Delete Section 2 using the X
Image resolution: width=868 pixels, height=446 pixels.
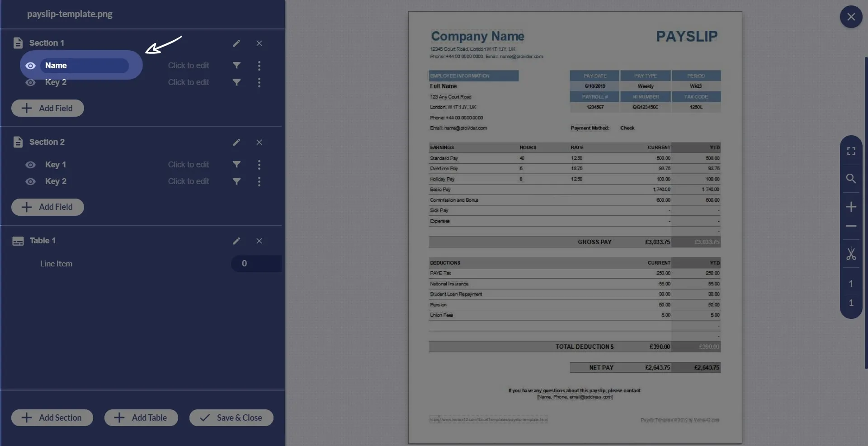pyautogui.click(x=259, y=142)
